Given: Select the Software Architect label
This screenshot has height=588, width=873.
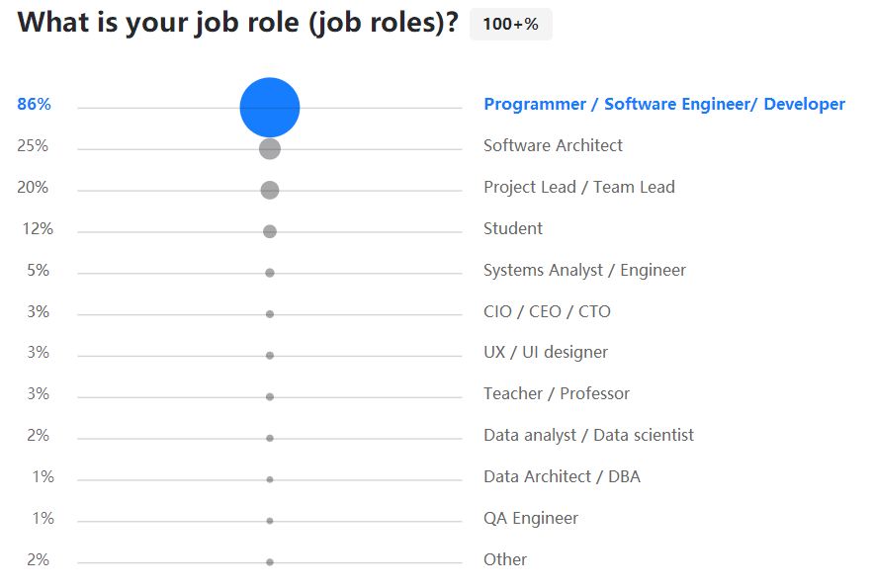Looking at the screenshot, I should (x=553, y=145).
